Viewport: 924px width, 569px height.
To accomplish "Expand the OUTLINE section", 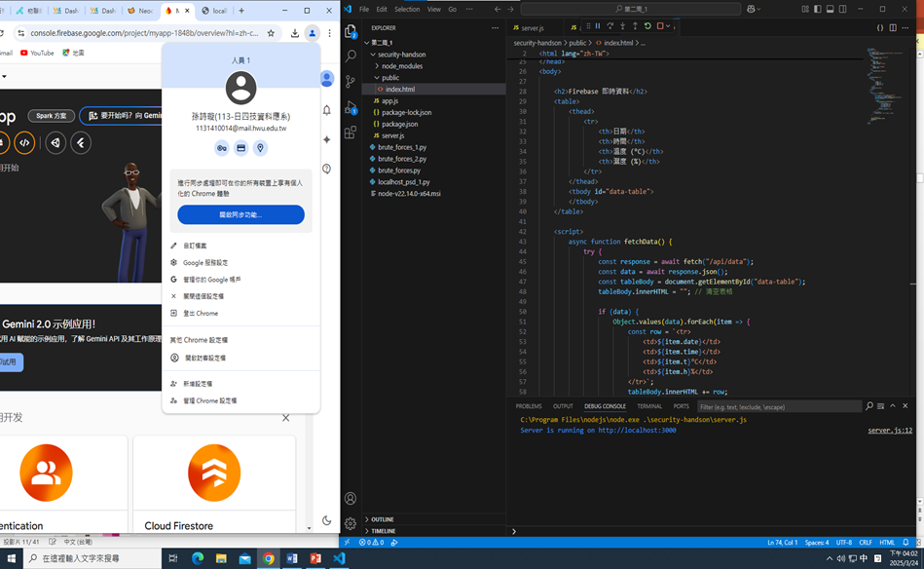I will 383,519.
